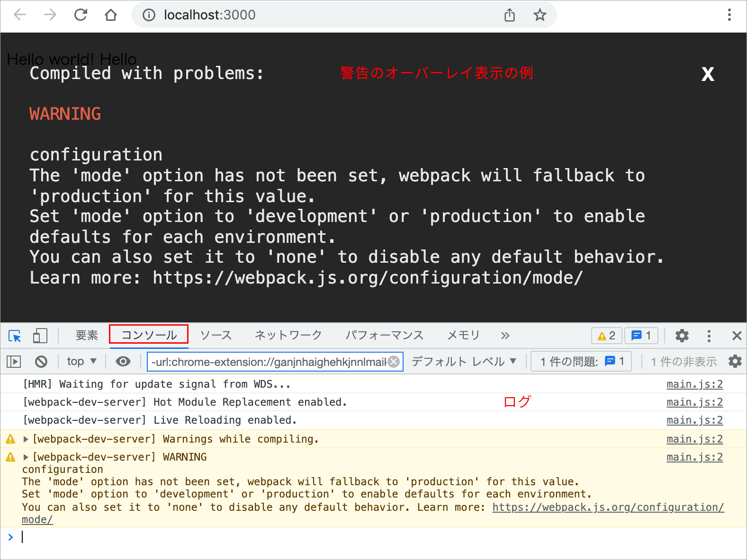
Task: Click the 1 件の非表示 hidden count
Action: 684,362
